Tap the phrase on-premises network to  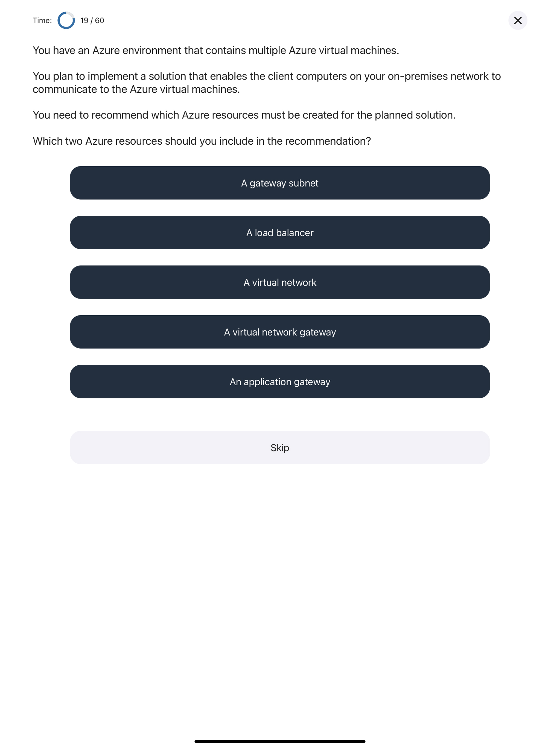pos(444,76)
